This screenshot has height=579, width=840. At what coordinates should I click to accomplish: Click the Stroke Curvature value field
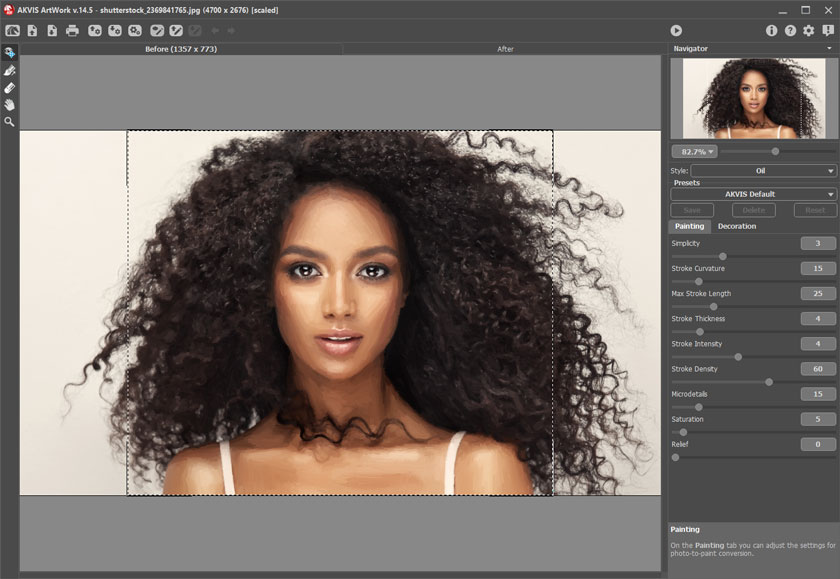tap(818, 268)
